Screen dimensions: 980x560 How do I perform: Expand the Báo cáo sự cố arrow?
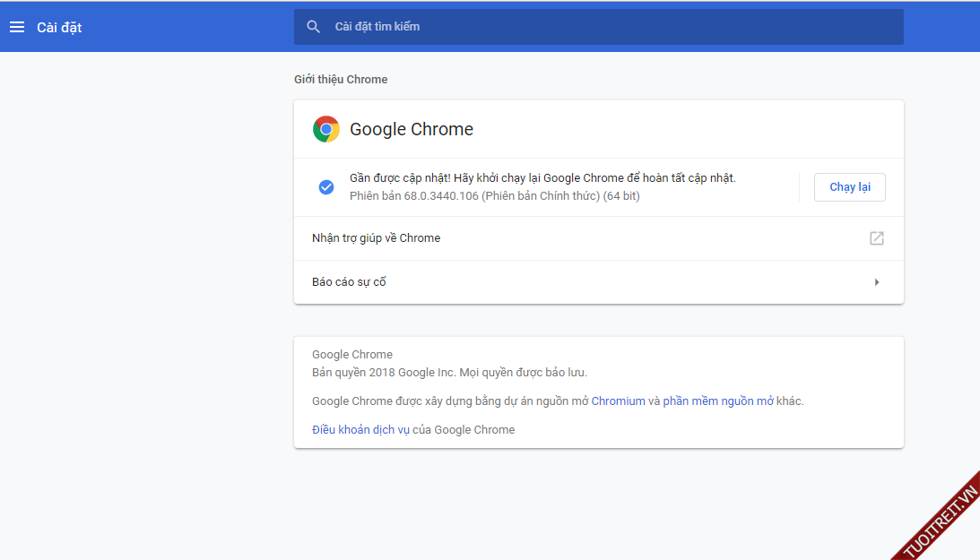[876, 282]
